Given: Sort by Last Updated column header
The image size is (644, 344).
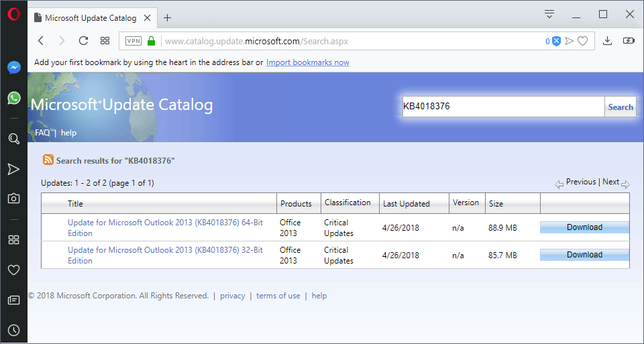Looking at the screenshot, I should pyautogui.click(x=407, y=204).
